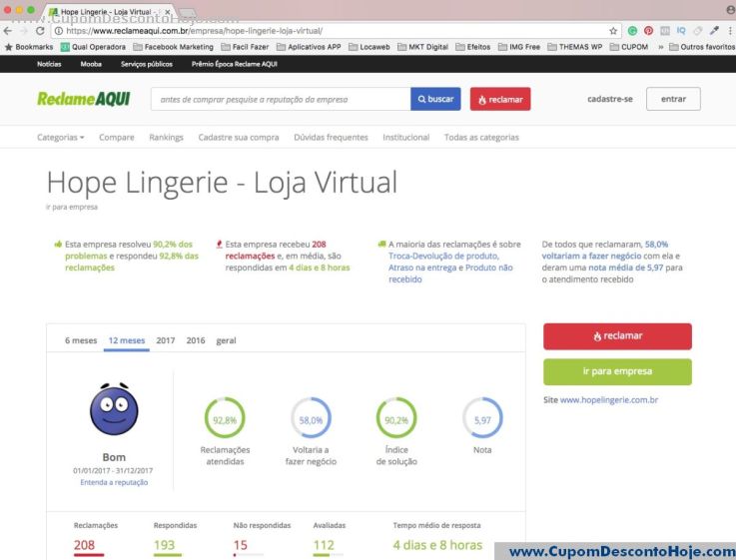
Task: Select the 2017 tab
Action: [x=165, y=340]
